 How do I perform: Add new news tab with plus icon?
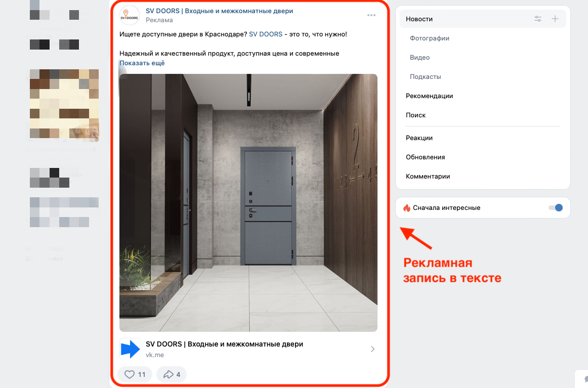click(x=555, y=19)
